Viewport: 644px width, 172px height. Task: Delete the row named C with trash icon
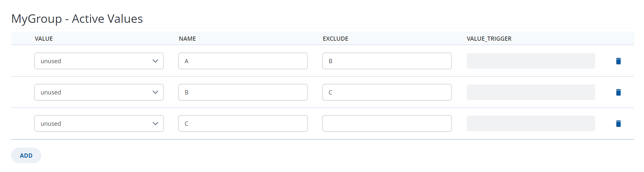pos(618,123)
